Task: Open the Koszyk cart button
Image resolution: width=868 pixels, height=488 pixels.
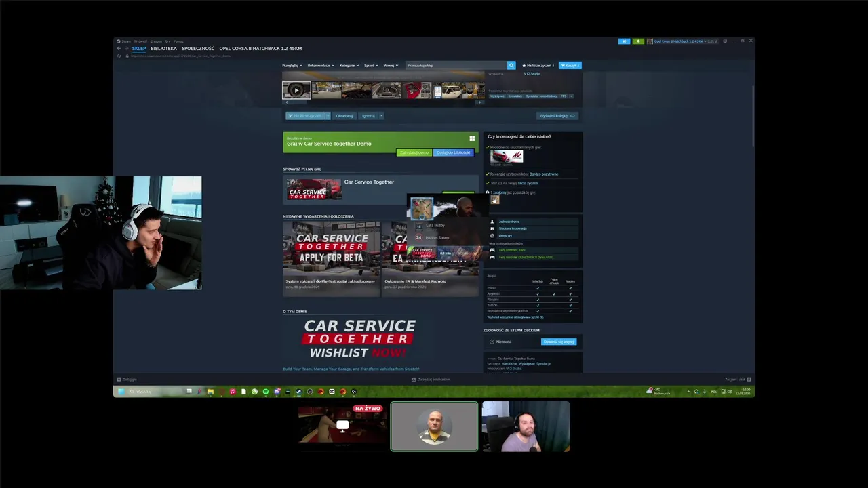Action: 570,66
